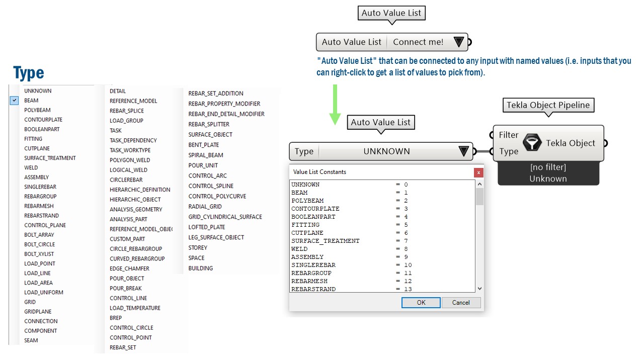
Task: Pick DETAIL in the Type menu
Action: coord(118,91)
